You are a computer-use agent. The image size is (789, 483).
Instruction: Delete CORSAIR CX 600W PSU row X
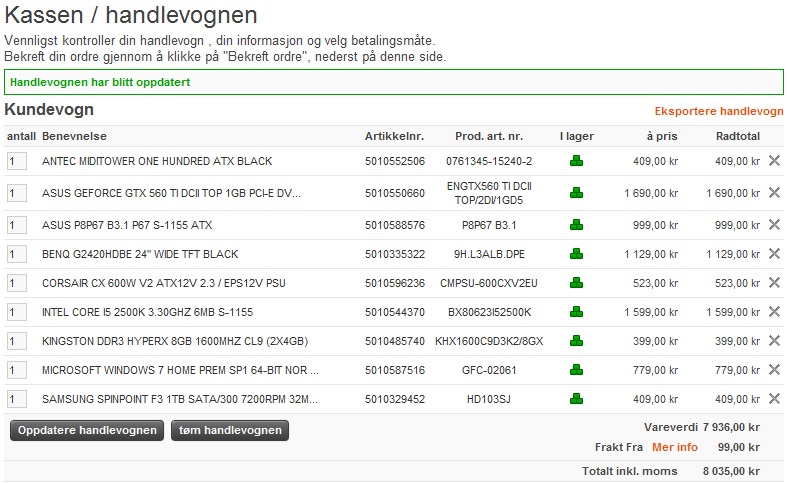tap(774, 283)
